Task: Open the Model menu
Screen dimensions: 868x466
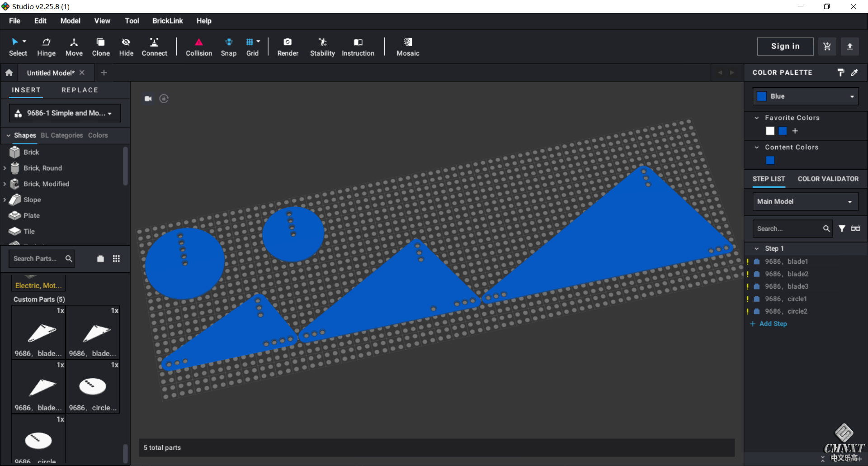Action: click(71, 21)
